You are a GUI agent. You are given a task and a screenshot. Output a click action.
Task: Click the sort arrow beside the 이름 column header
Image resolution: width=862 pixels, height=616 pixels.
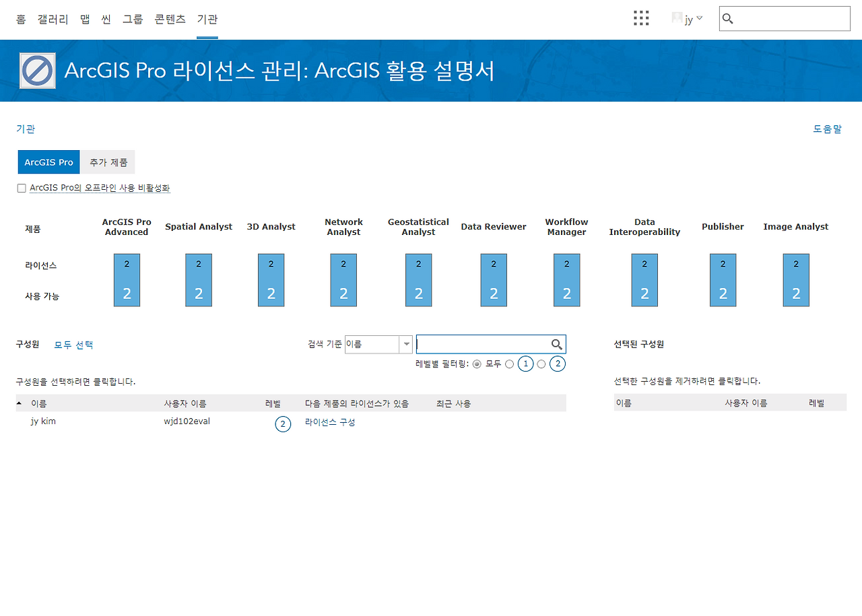pos(19,403)
